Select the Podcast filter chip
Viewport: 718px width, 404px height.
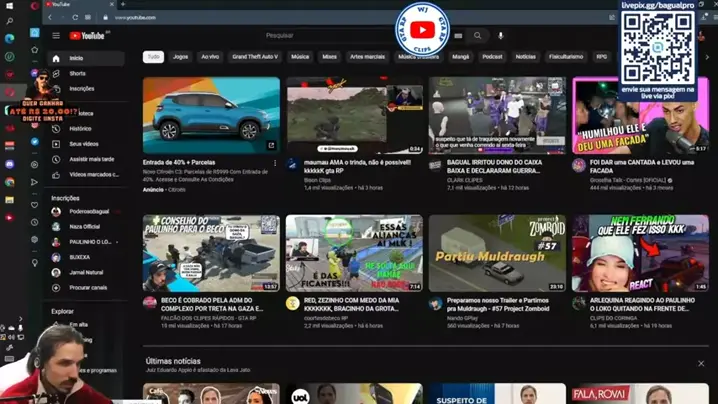click(492, 57)
